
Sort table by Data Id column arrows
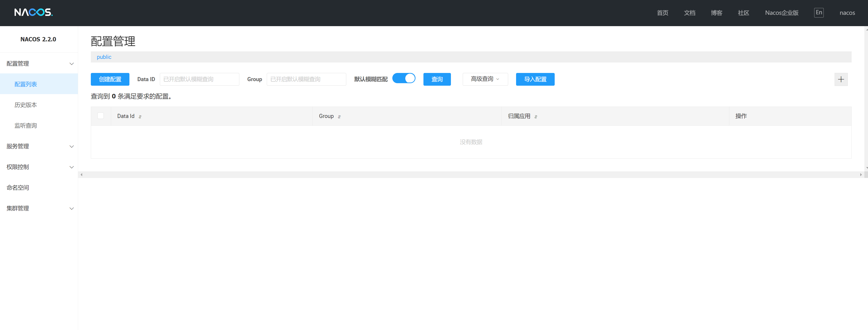click(140, 117)
